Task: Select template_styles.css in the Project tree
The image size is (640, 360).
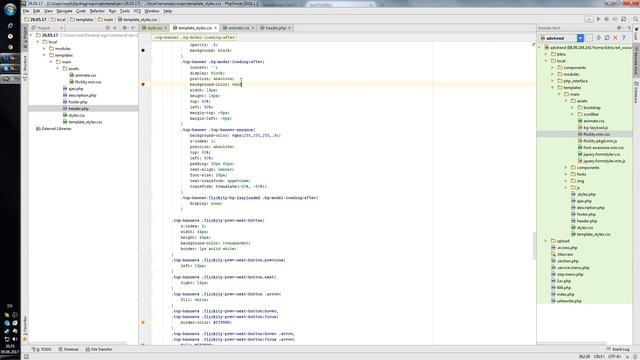Action: (82, 122)
